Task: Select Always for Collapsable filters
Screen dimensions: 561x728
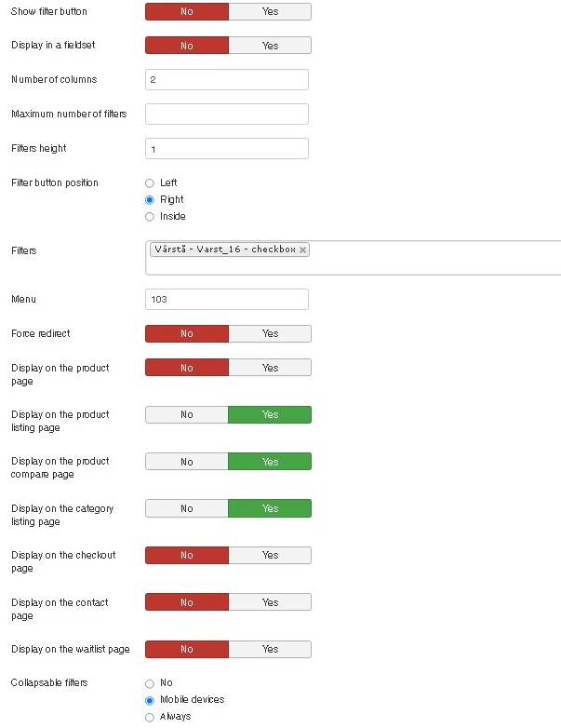Action: point(150,717)
